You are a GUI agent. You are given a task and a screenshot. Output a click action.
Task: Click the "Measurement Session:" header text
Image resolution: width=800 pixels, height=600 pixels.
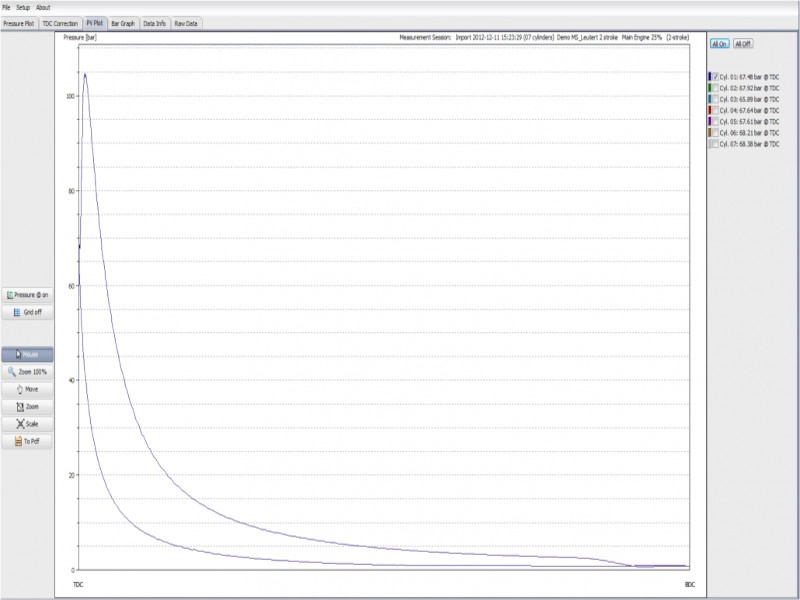click(x=425, y=37)
